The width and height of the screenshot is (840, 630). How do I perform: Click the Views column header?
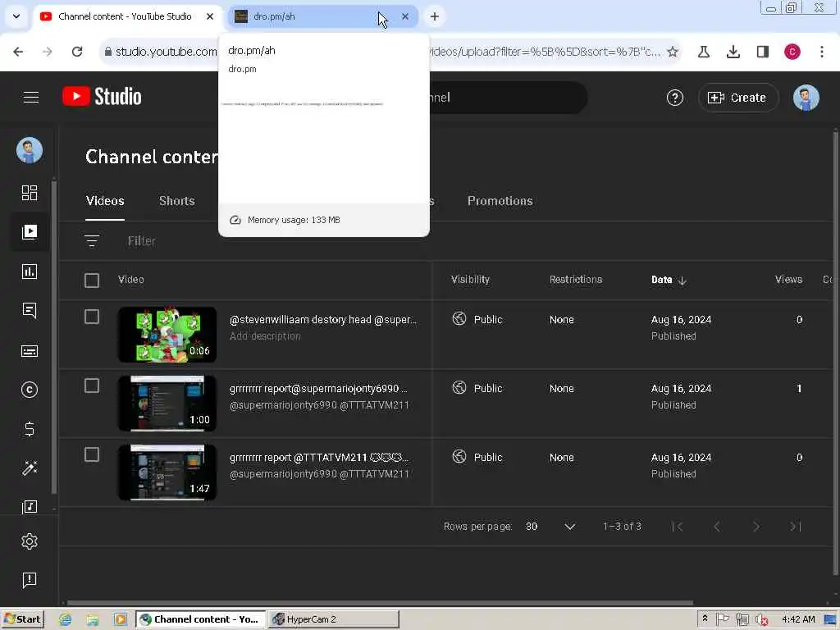[788, 280]
